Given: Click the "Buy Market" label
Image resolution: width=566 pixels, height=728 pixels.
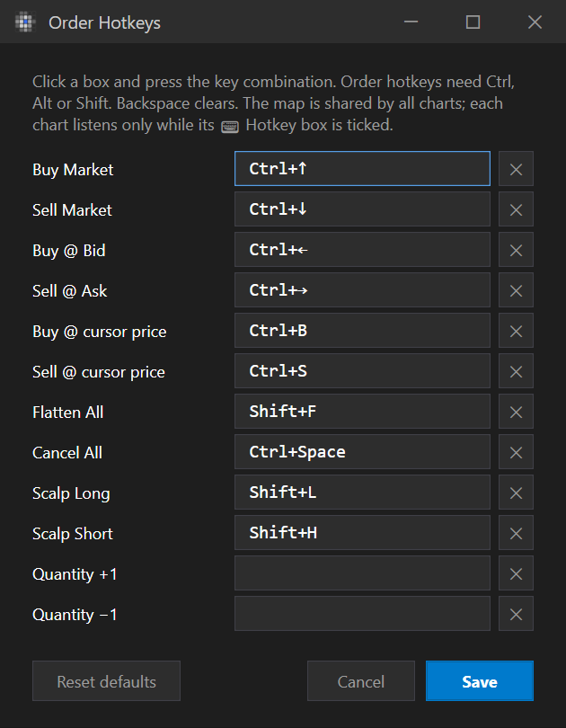Looking at the screenshot, I should [73, 170].
